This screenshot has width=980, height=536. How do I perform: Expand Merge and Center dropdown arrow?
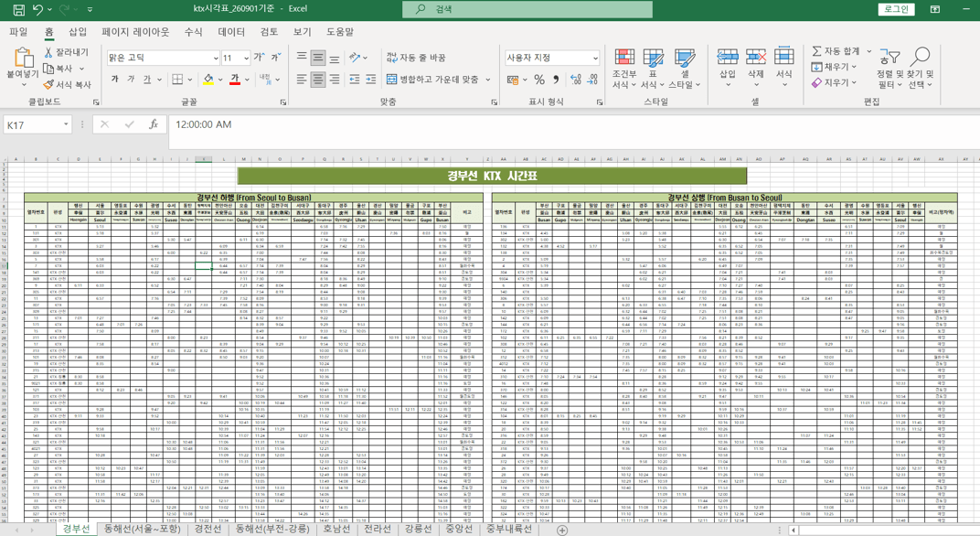pos(488,80)
